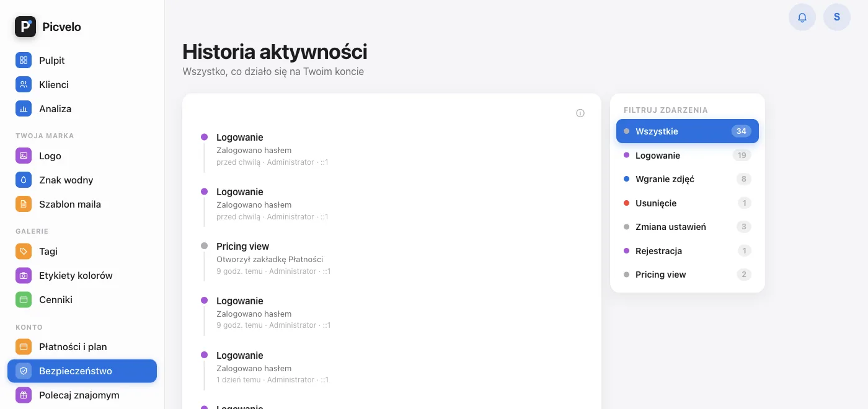Click the Znak wodny droplet icon

pyautogui.click(x=24, y=180)
